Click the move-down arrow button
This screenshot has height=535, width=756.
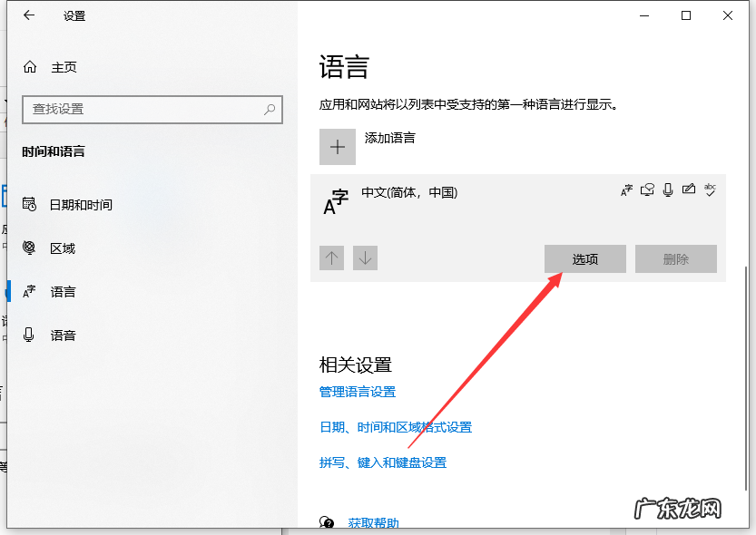365,258
